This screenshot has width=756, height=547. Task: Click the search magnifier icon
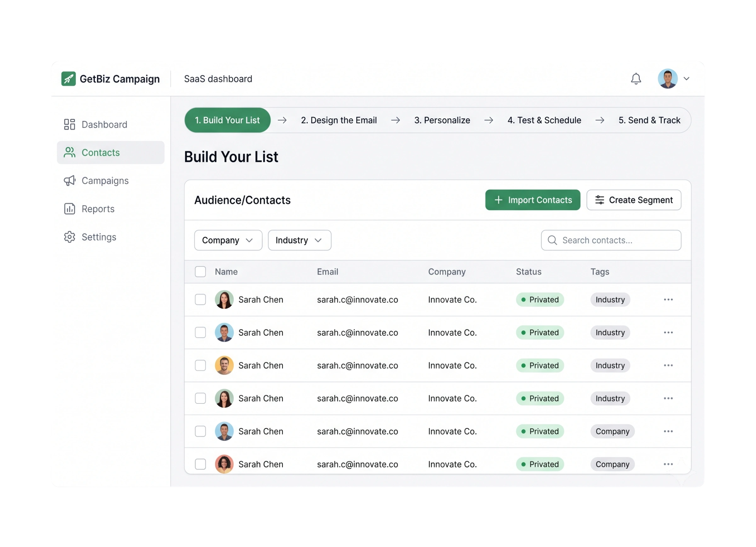point(552,240)
